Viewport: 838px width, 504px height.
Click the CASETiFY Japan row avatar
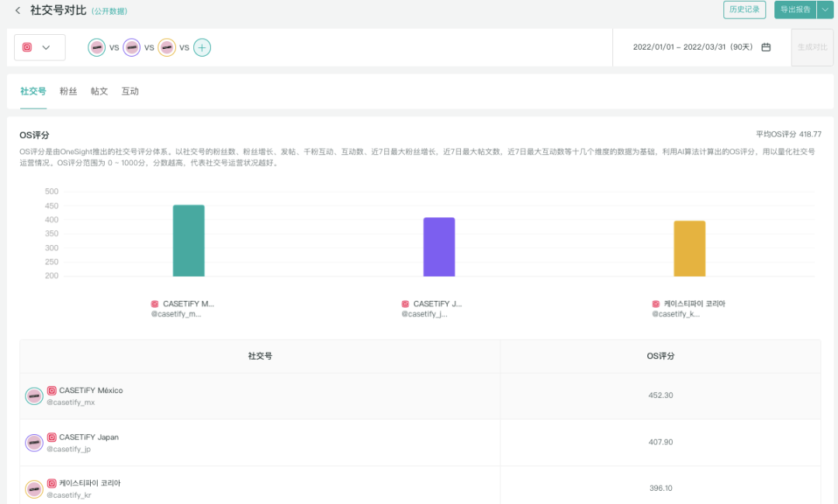coord(34,443)
